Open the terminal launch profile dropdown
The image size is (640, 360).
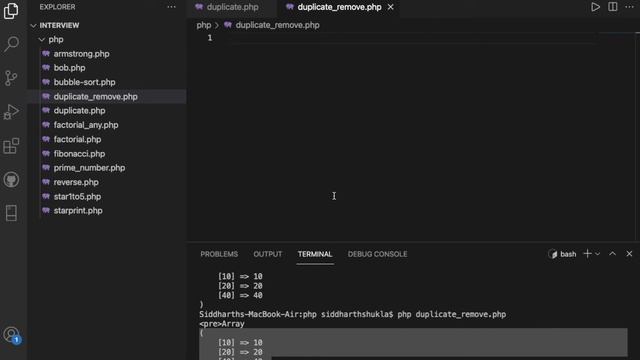[598, 254]
